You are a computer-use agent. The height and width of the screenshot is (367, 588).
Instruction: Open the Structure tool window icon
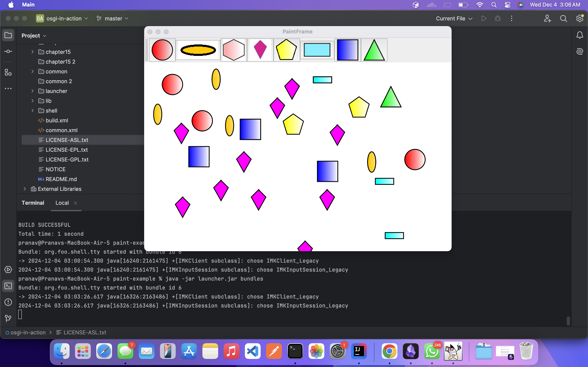(x=8, y=72)
